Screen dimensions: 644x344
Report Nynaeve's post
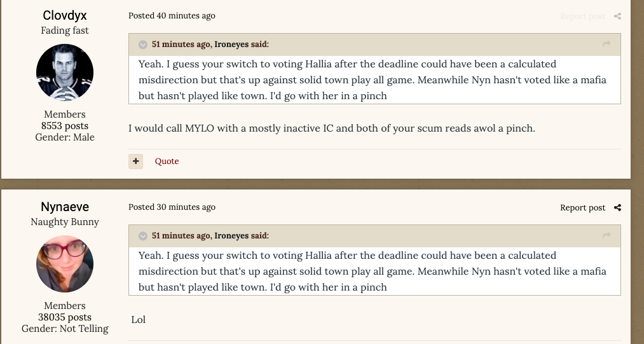[582, 207]
